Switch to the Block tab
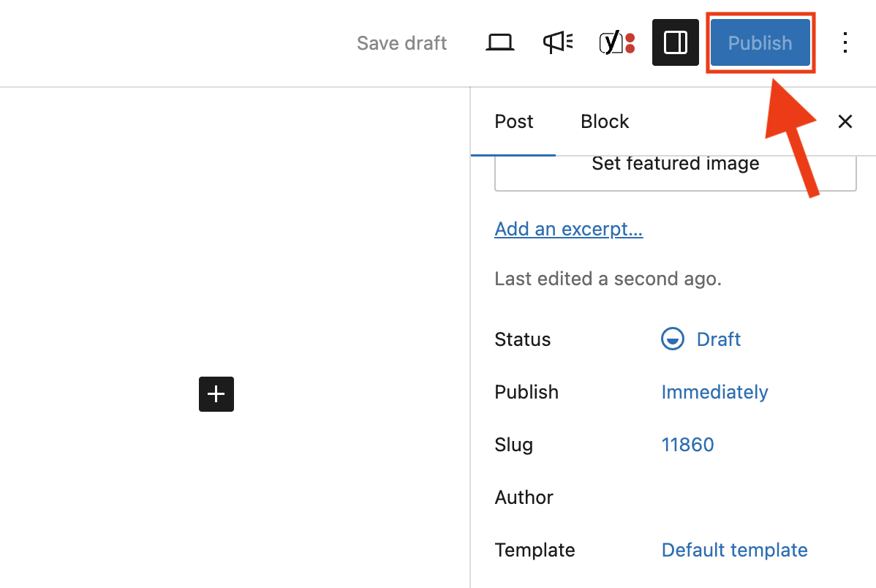 tap(605, 121)
